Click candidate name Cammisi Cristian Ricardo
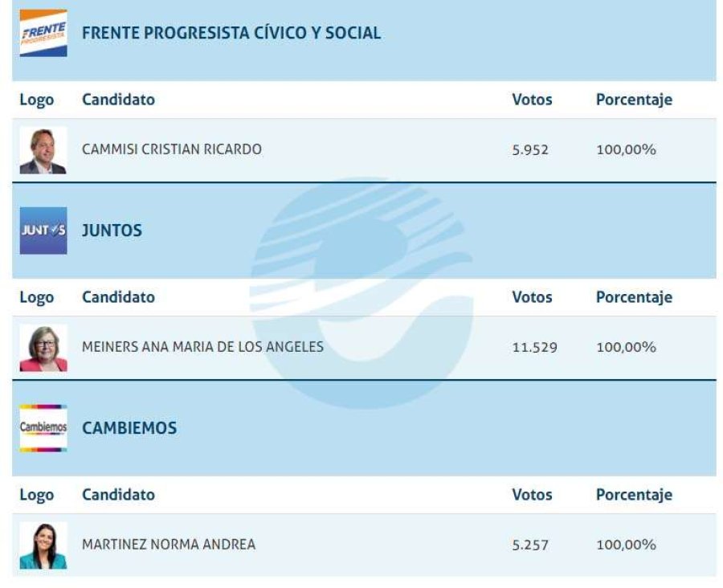723x588 pixels. 172,149
